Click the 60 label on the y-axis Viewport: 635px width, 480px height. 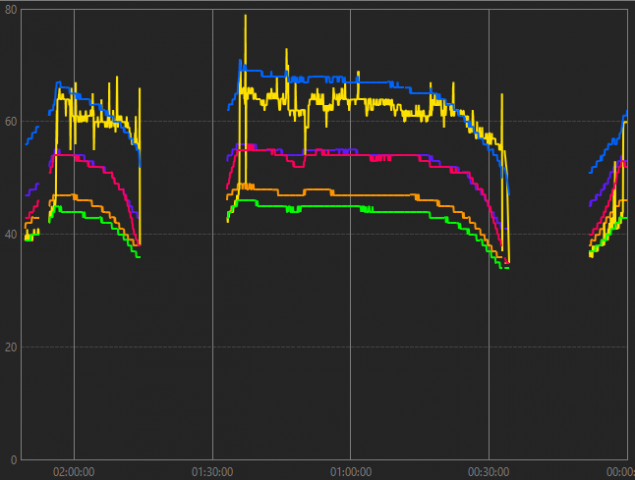(9, 122)
